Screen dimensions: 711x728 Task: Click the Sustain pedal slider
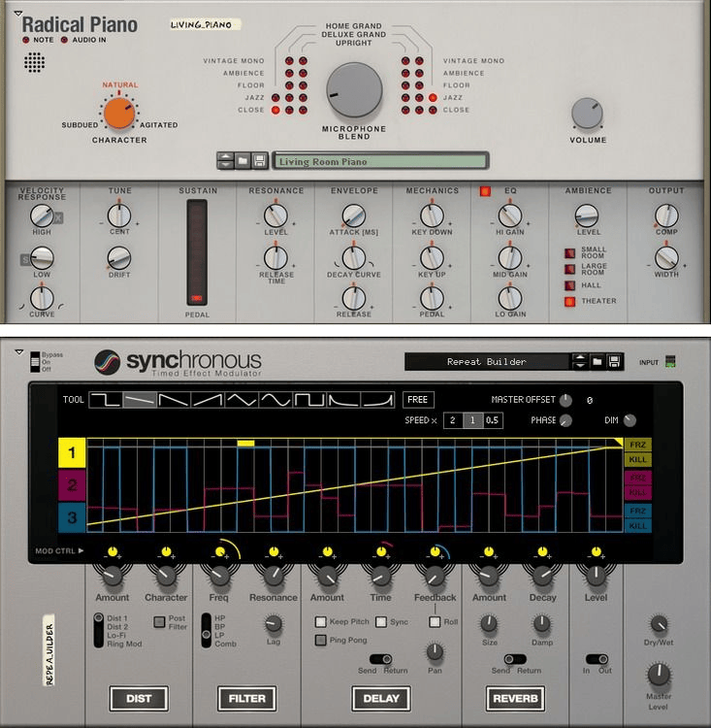point(197,252)
